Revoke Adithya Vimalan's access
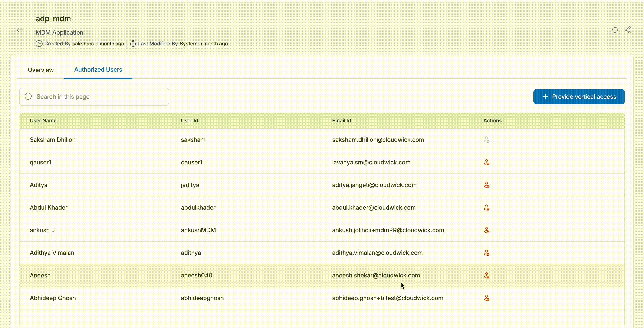 pos(486,253)
